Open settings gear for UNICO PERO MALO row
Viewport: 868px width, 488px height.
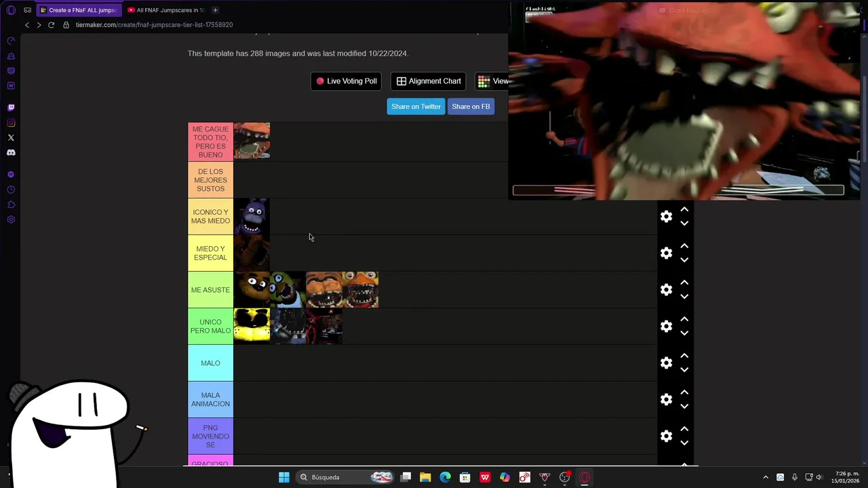(x=667, y=326)
